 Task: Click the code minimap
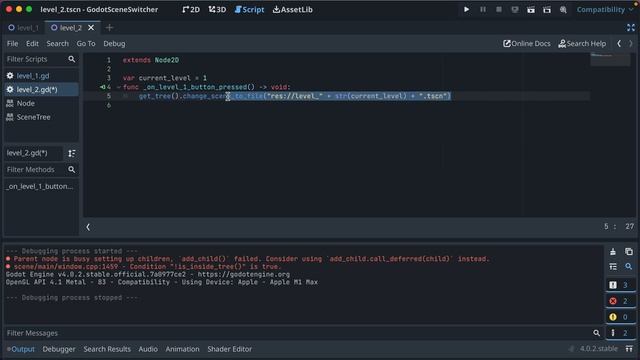coord(610,60)
